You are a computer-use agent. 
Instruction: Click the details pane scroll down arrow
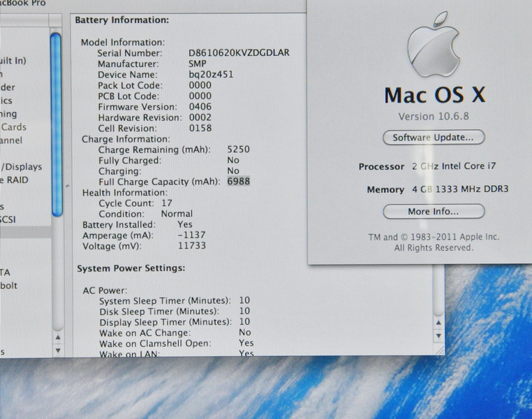pos(438,337)
